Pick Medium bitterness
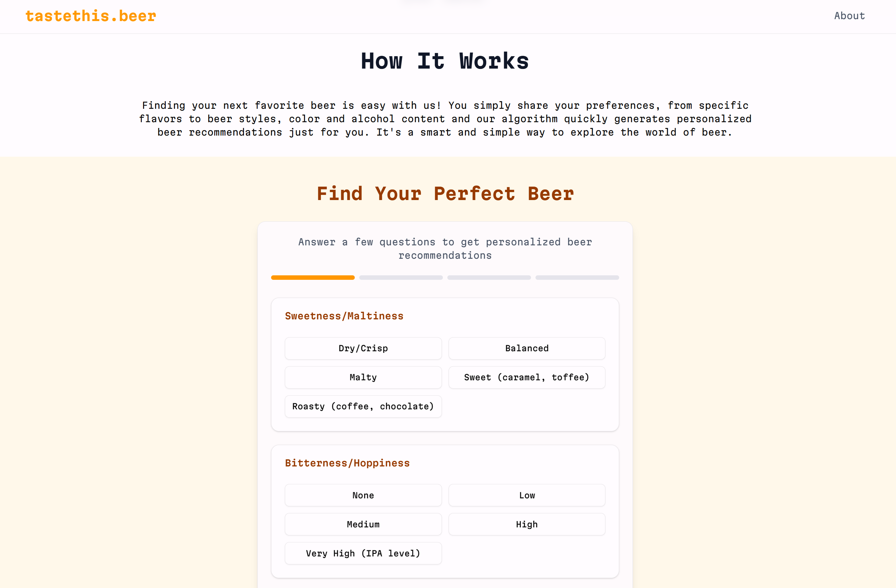The image size is (896, 588). point(363,525)
